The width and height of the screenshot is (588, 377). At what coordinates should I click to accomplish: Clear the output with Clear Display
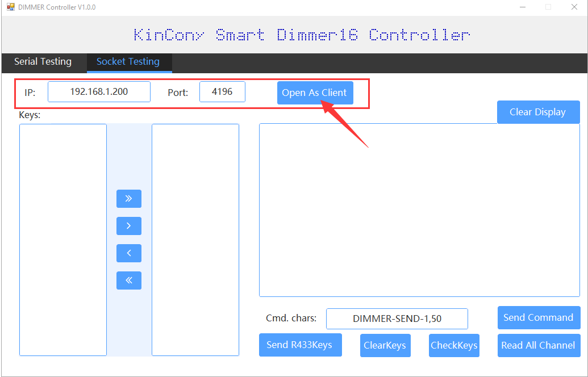coord(537,112)
